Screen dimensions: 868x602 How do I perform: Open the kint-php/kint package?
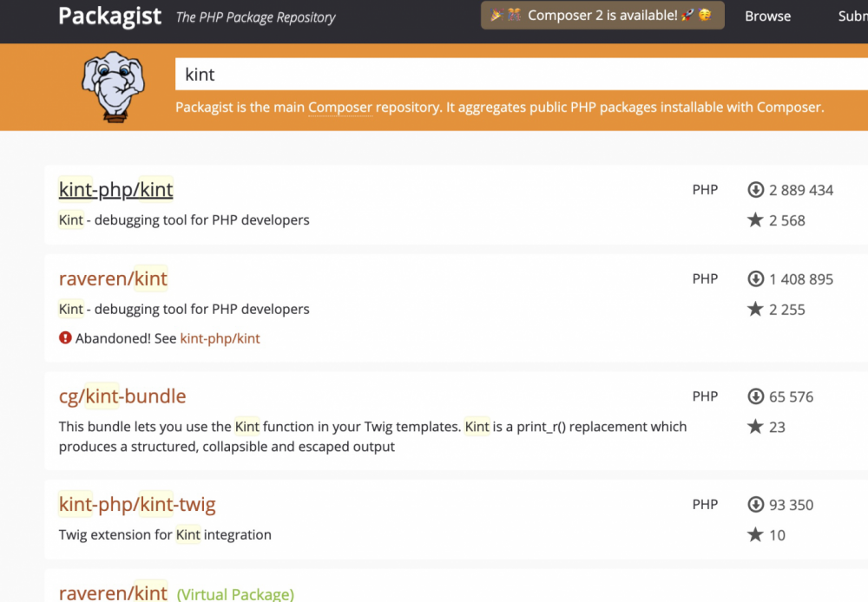115,189
